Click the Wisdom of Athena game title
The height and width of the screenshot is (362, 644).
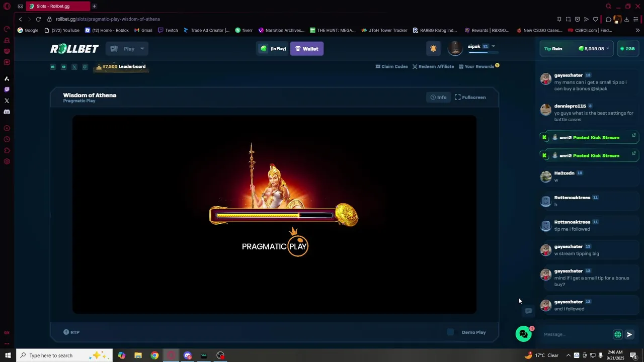click(90, 95)
